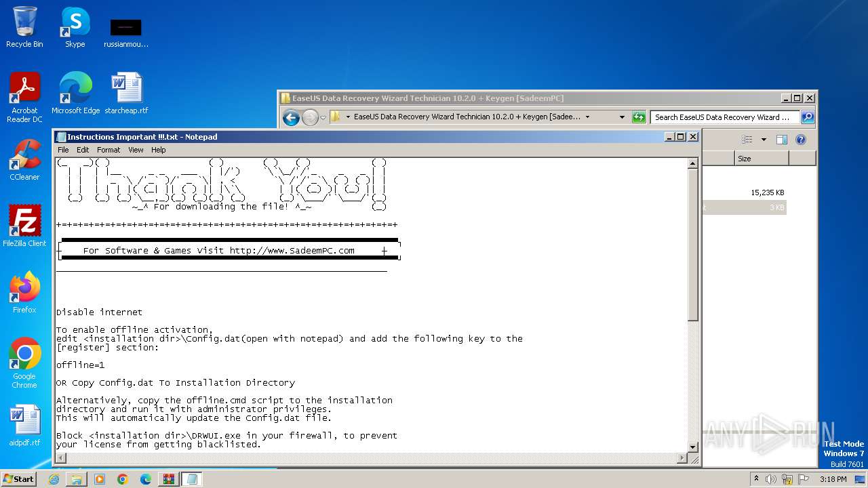Open the previous locations dropdown arrow

click(622, 117)
